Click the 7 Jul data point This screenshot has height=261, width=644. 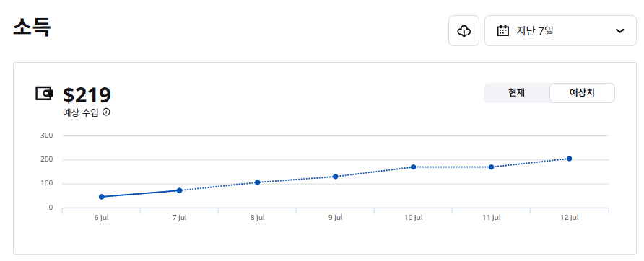click(180, 190)
